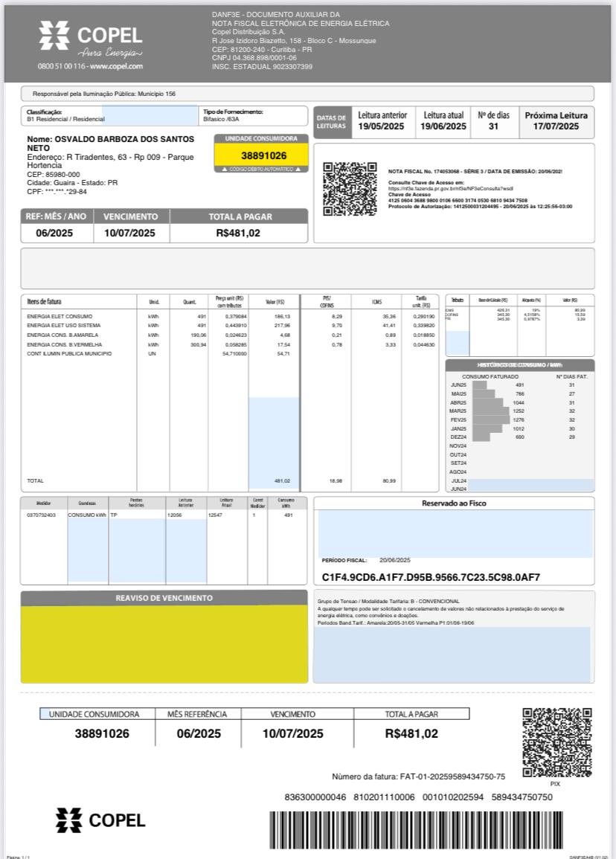The width and height of the screenshot is (616, 859).
Task: Select the INSC. ESTADUAL 9023307399 line
Action: click(262, 67)
